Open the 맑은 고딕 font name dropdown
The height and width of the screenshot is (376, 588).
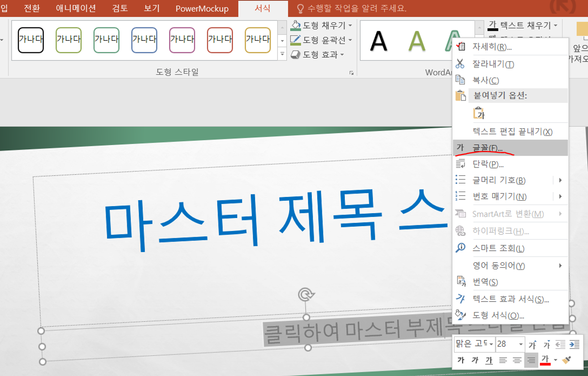coord(492,344)
